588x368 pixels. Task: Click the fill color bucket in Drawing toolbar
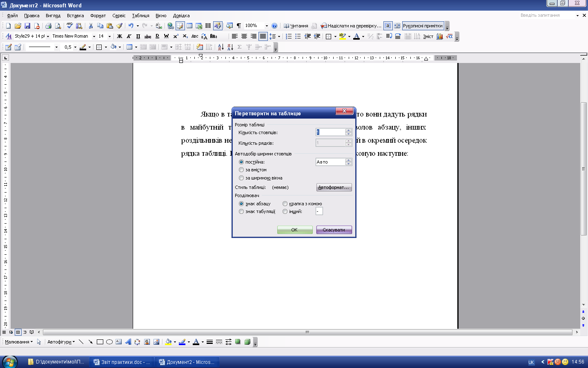168,342
